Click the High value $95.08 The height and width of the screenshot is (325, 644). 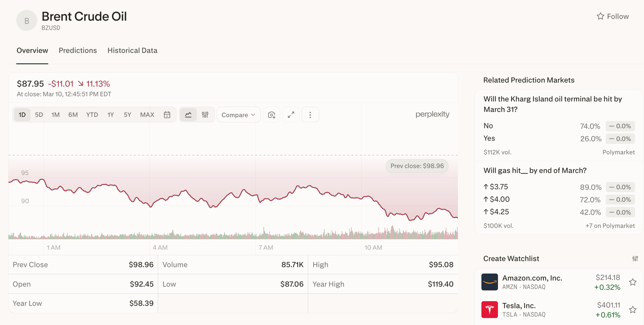pos(441,265)
